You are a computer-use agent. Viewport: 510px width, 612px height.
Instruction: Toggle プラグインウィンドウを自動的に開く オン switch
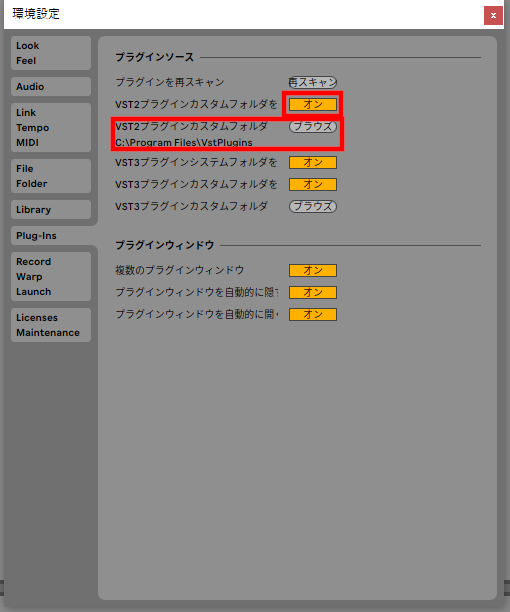tap(313, 314)
